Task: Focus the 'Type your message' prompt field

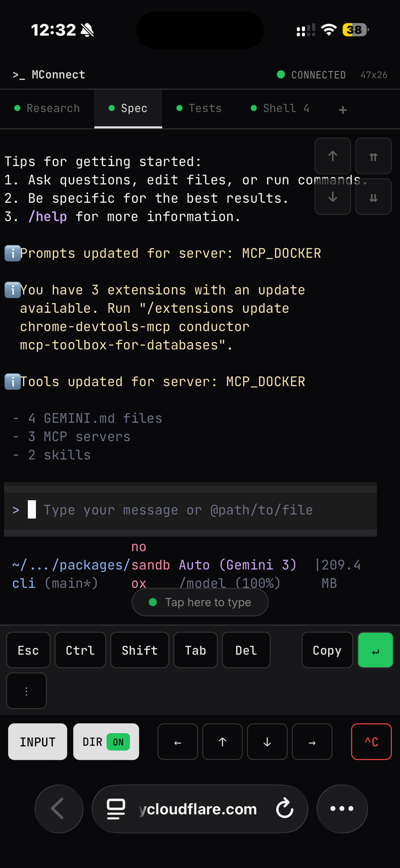Action: (190, 510)
